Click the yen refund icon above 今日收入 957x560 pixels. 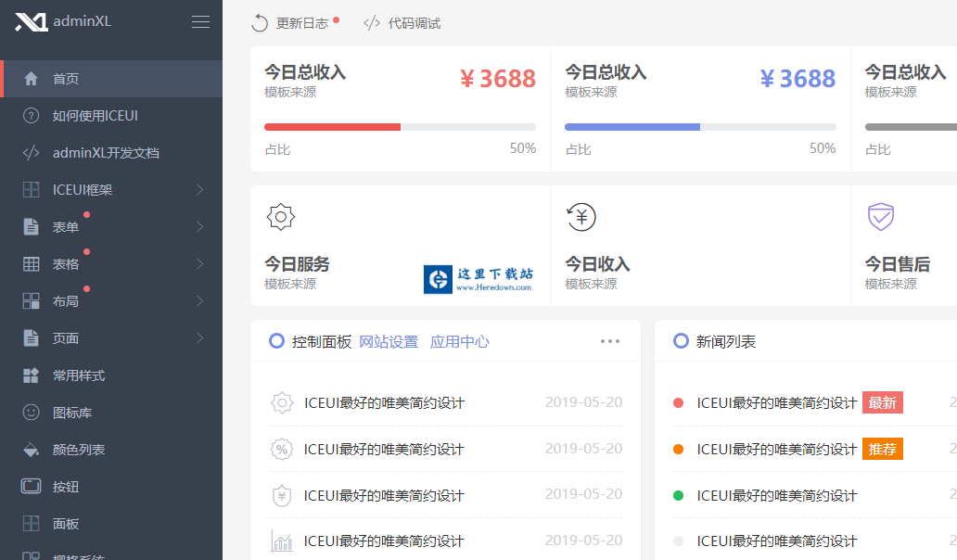tap(581, 217)
